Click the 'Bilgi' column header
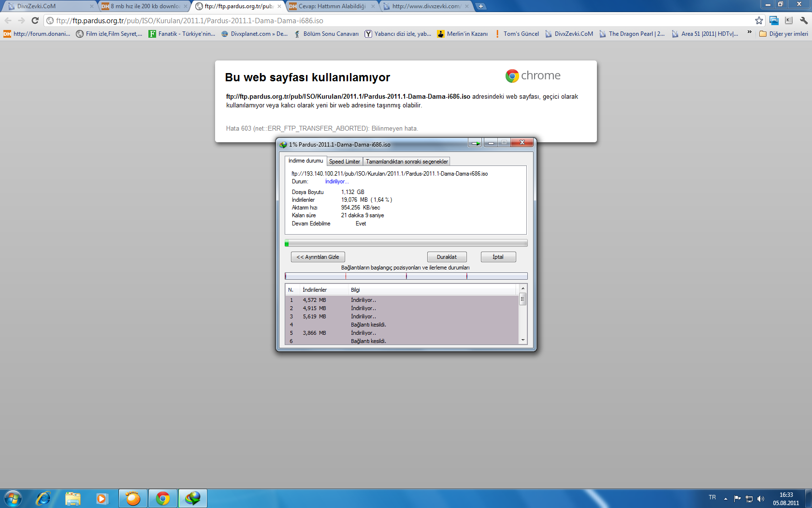 point(432,290)
